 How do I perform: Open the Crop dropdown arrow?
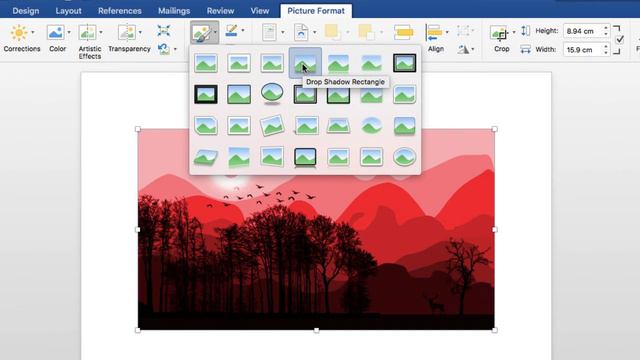click(x=513, y=32)
